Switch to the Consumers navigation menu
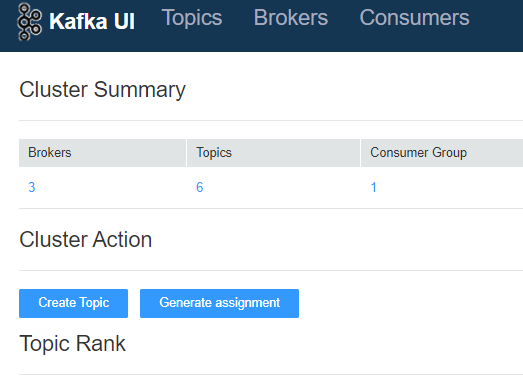Image resolution: width=523 pixels, height=389 pixels. tap(414, 17)
